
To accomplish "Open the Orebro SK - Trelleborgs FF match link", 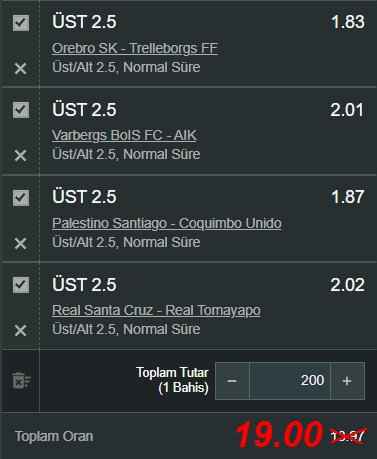I will tap(135, 48).
